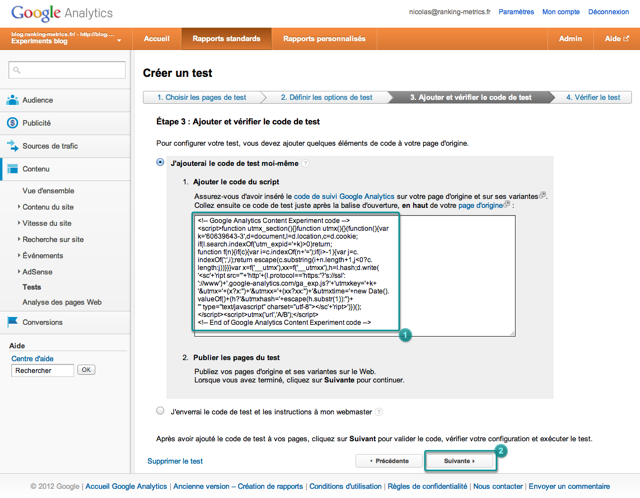Click the Précédente button

tap(389, 461)
